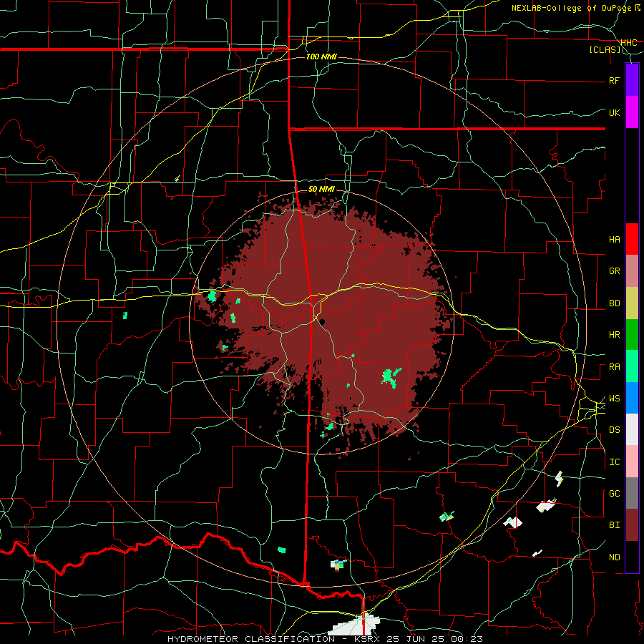Click the KSRX station identifier
Viewport: 644px width, 644px height.
(366, 639)
